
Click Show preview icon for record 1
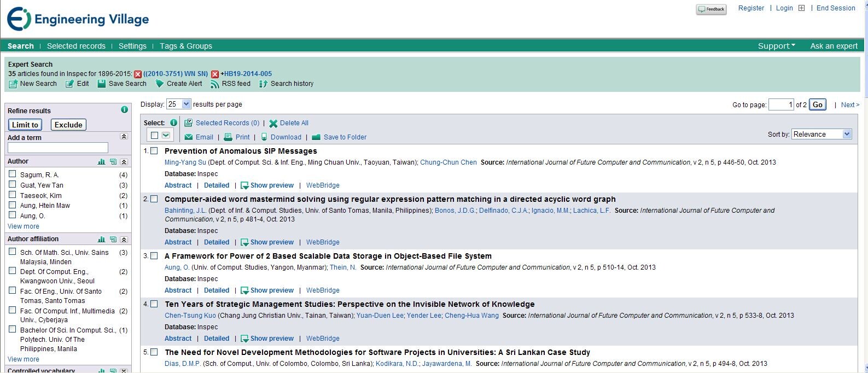click(244, 186)
